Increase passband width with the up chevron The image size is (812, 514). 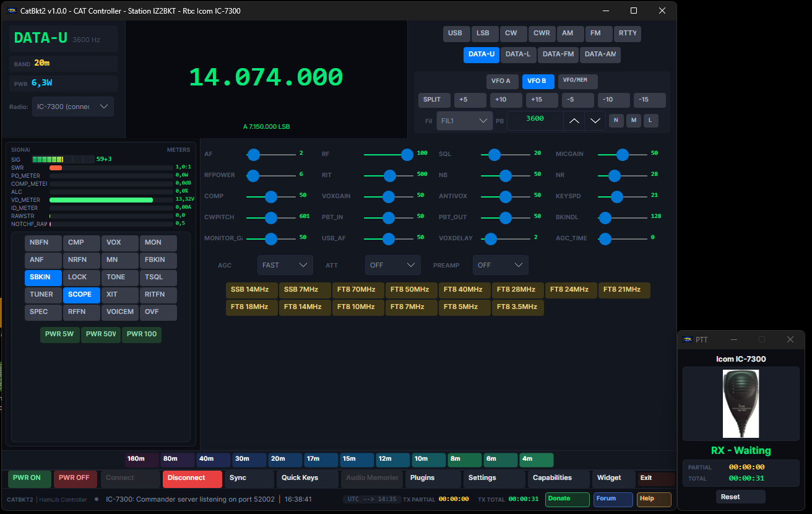(x=574, y=121)
